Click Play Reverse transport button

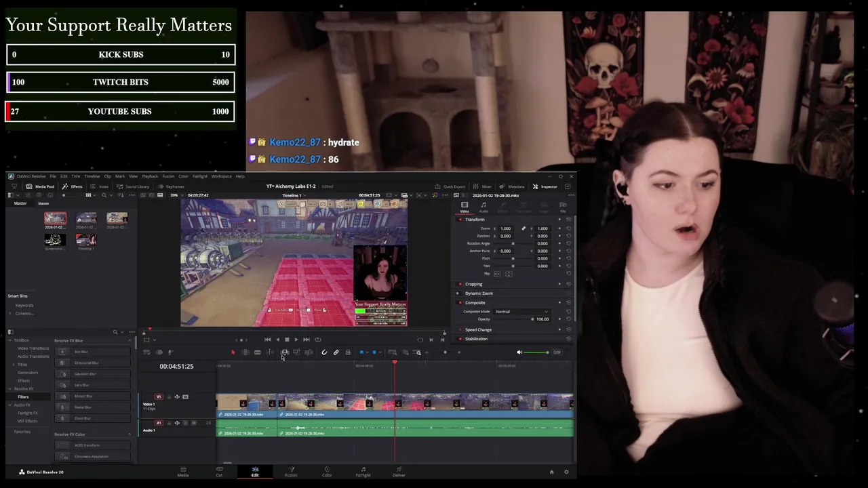pyautogui.click(x=277, y=340)
